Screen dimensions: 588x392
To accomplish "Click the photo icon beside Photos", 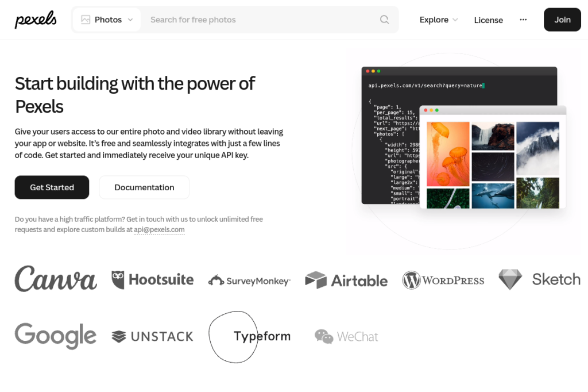I will [x=86, y=20].
